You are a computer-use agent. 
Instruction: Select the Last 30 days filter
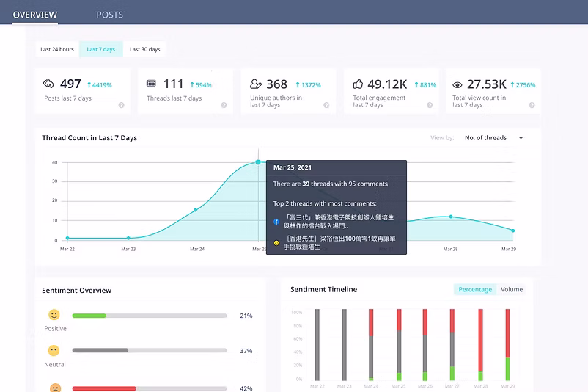tap(144, 49)
